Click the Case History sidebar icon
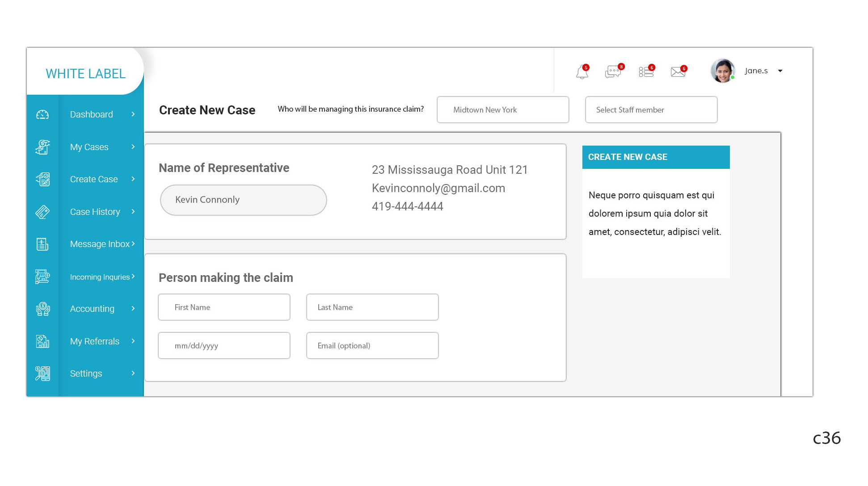 click(42, 212)
